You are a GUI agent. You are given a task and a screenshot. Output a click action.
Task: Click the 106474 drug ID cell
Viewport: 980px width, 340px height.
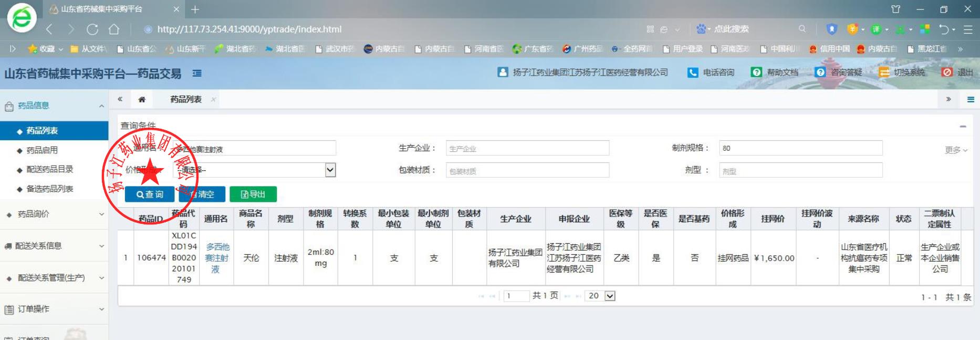point(151,258)
